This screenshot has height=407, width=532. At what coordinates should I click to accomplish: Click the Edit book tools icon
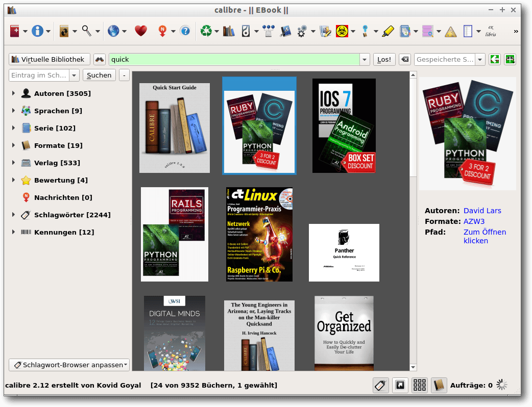coord(285,31)
